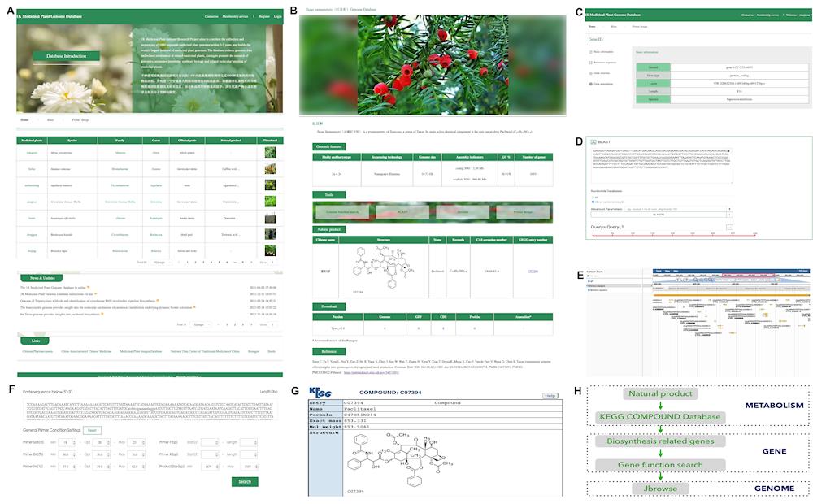Open the first plant thumbnail in table

coord(270,152)
